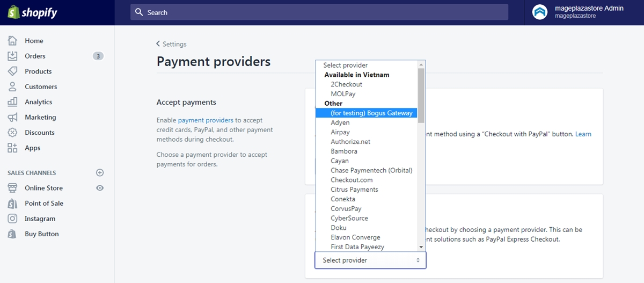This screenshot has height=283, width=644.
Task: Open Orders in the sidebar
Action: tap(35, 56)
